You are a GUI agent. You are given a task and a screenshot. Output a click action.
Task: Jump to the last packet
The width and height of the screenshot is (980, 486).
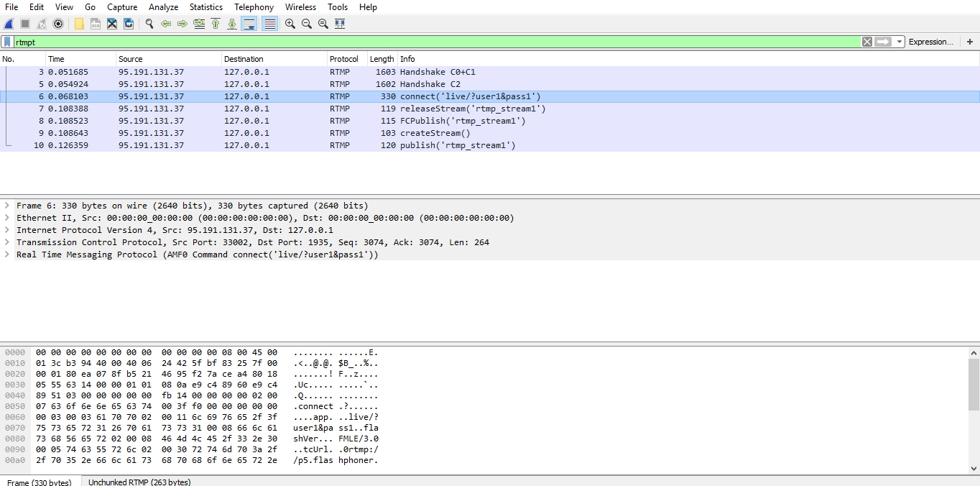coord(232,24)
